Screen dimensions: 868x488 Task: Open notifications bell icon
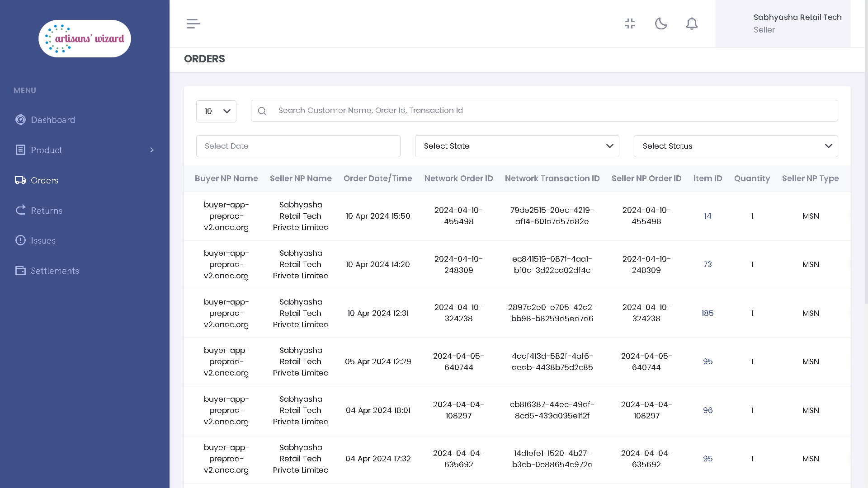(x=692, y=23)
